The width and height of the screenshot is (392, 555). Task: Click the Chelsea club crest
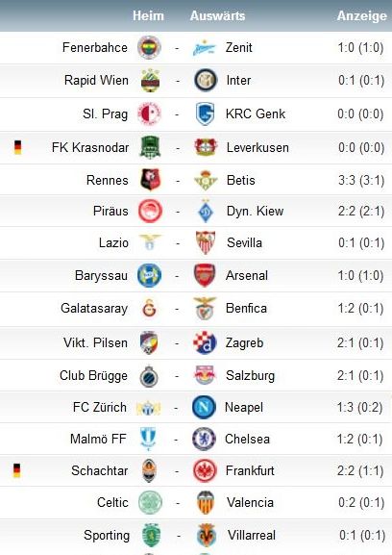tap(204, 439)
